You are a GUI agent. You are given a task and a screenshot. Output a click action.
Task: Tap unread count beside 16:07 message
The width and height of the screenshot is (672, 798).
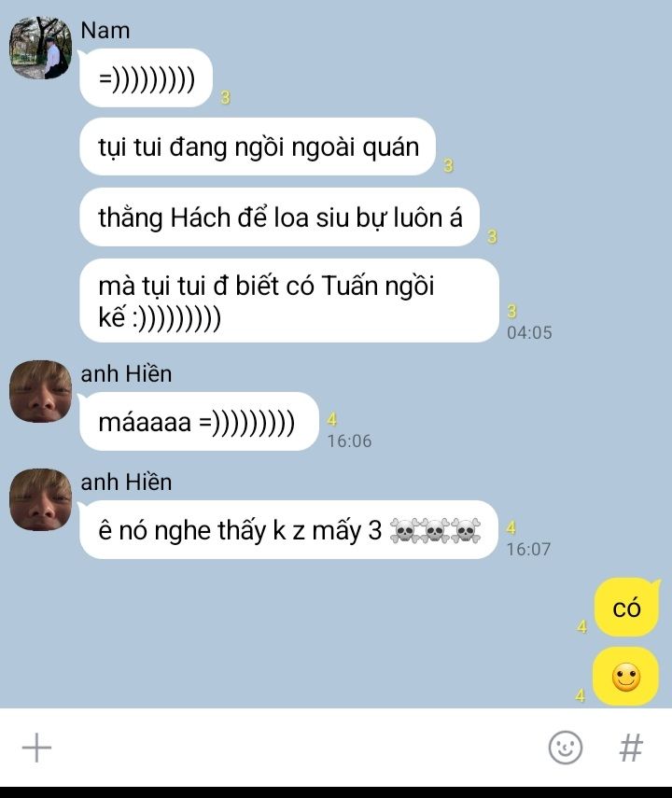tap(511, 527)
